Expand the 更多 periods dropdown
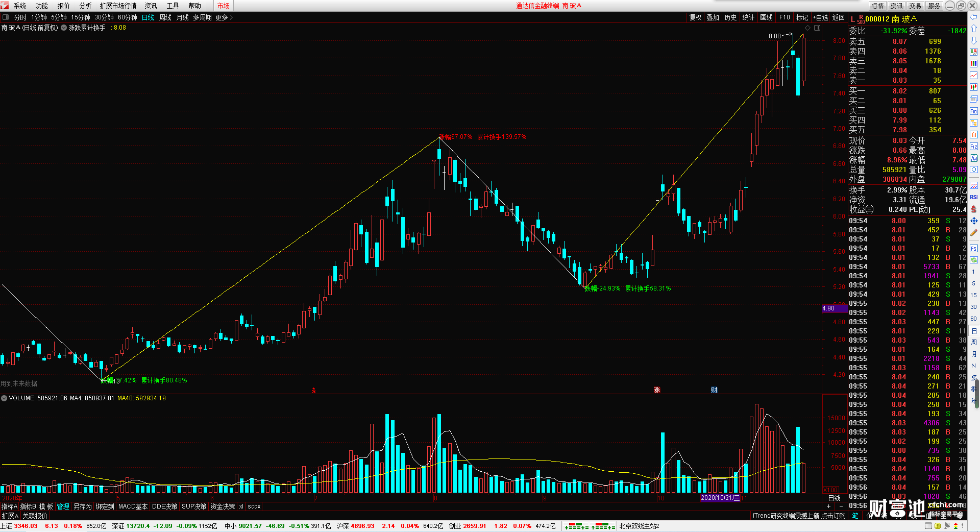Viewport: 980px width, 532px height. click(224, 17)
